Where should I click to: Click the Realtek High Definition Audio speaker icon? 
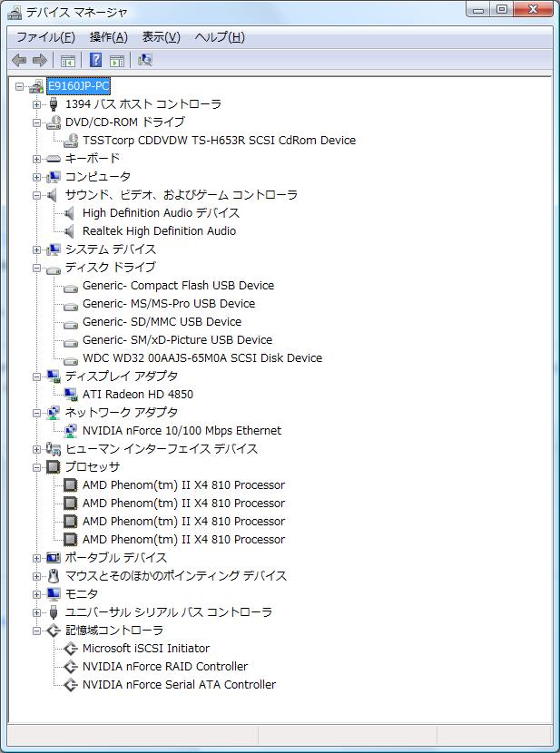[x=70, y=231]
